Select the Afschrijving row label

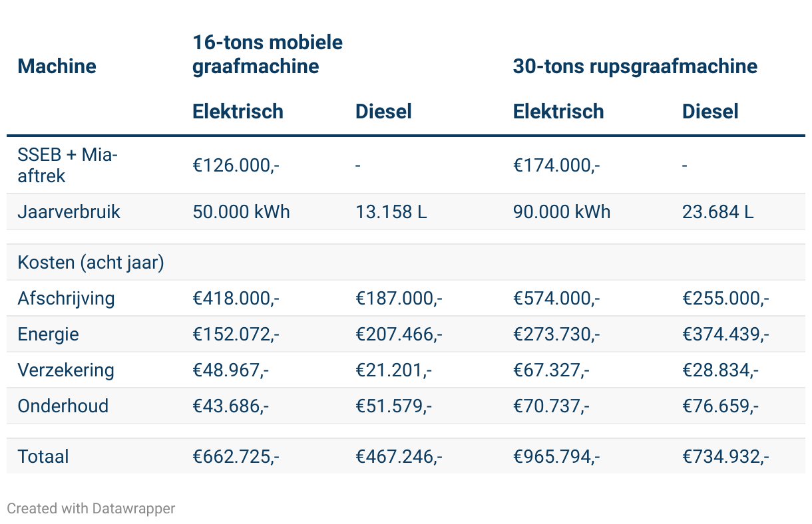(66, 299)
